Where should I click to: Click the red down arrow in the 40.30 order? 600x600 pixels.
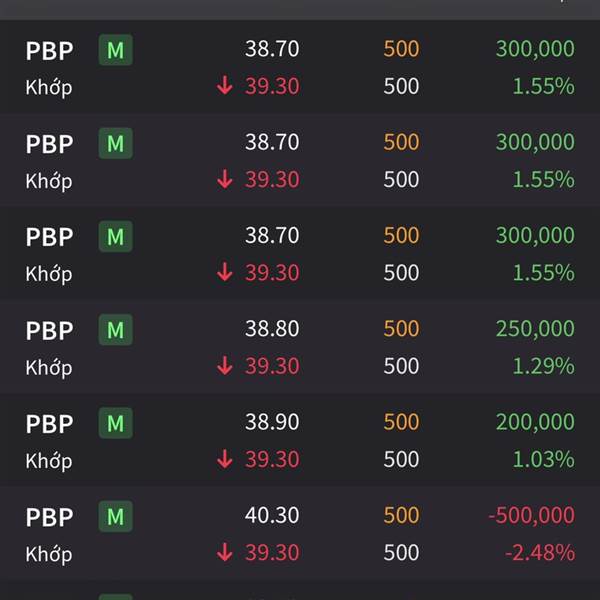(x=225, y=552)
